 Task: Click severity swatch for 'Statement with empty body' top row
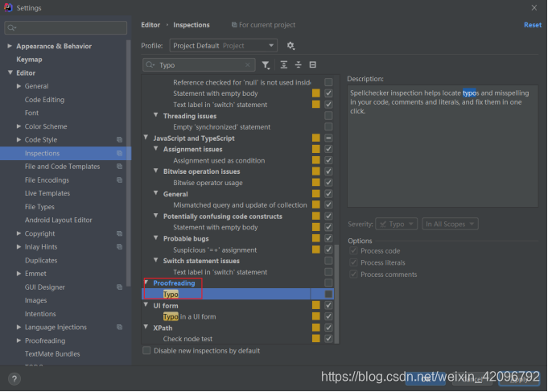(316, 93)
